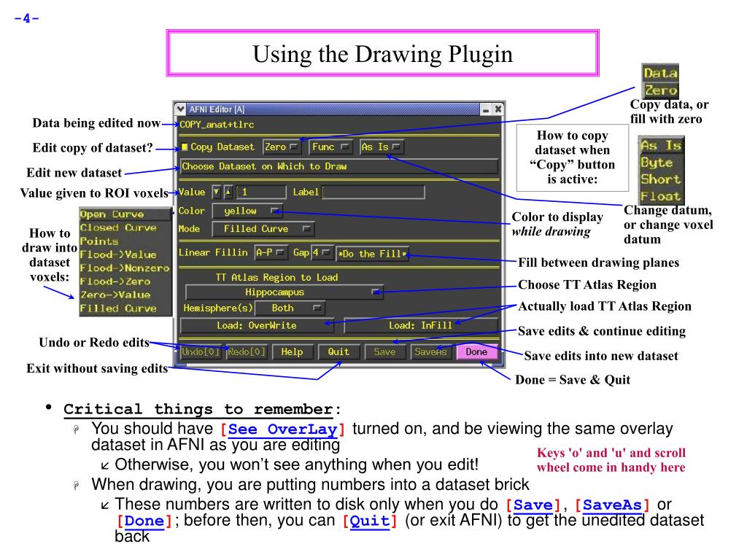The image size is (747, 560).
Task: Select As Is in datum menu
Action: click(x=661, y=145)
